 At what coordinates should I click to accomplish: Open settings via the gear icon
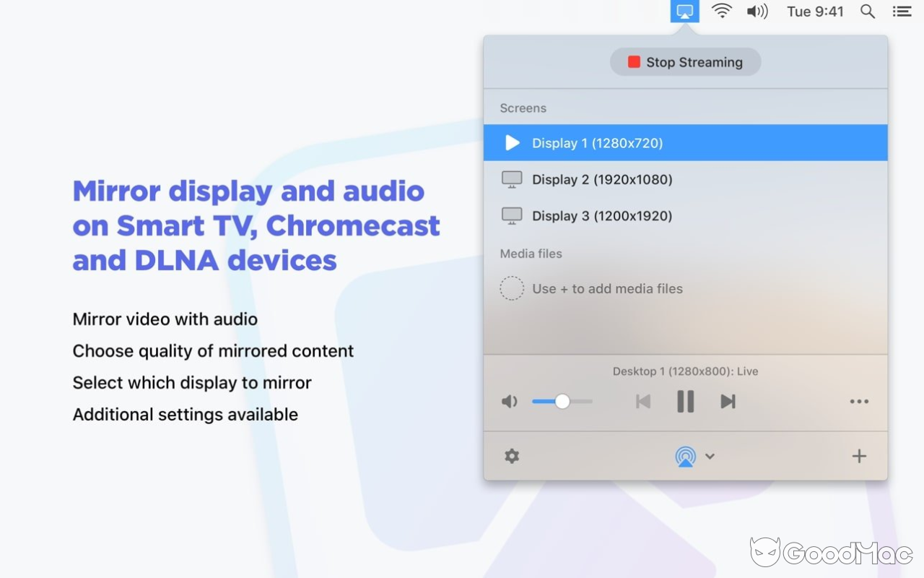point(512,456)
